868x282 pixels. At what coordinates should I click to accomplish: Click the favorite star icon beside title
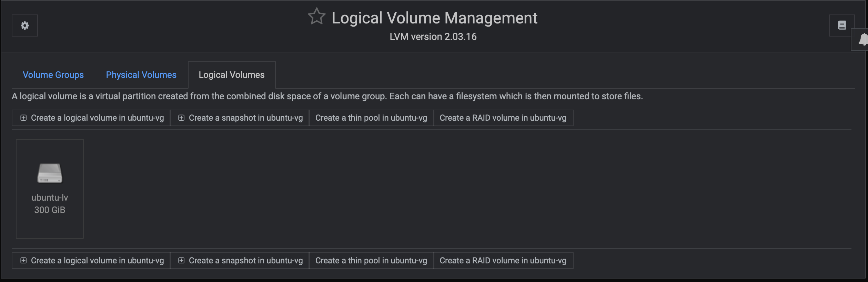(x=316, y=17)
